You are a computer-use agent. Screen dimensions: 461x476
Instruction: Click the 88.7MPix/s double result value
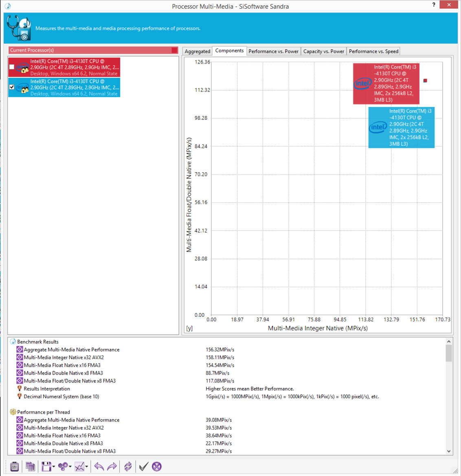[x=217, y=373]
